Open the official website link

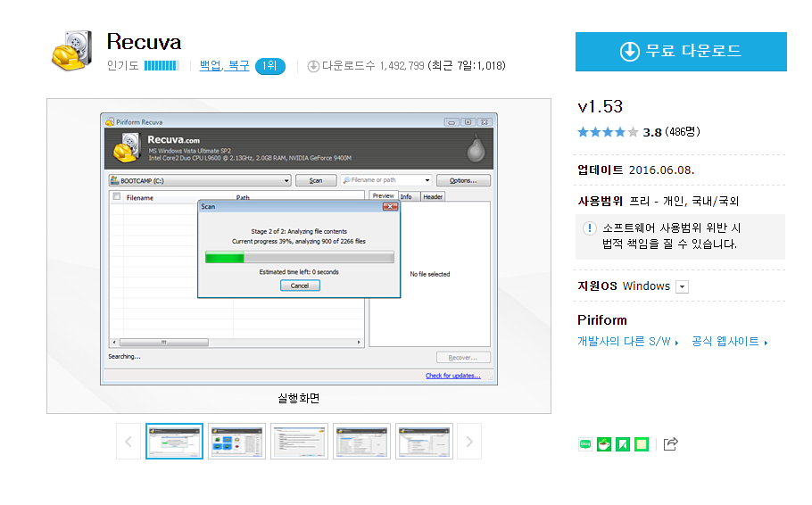[729, 342]
